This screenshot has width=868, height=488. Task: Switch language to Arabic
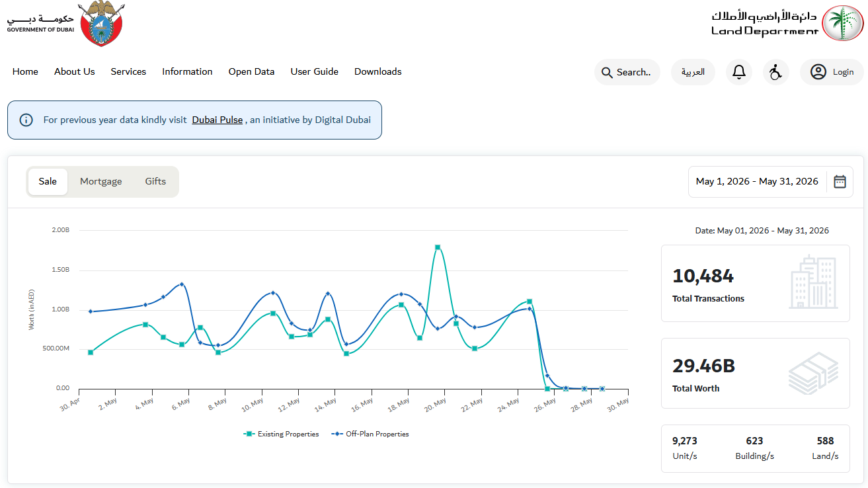pos(693,72)
